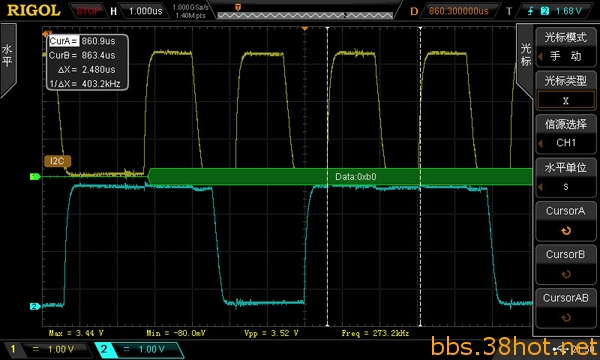The image size is (600, 360).
Task: Open the cursor mode selector showing 手动
Action: tap(566, 48)
